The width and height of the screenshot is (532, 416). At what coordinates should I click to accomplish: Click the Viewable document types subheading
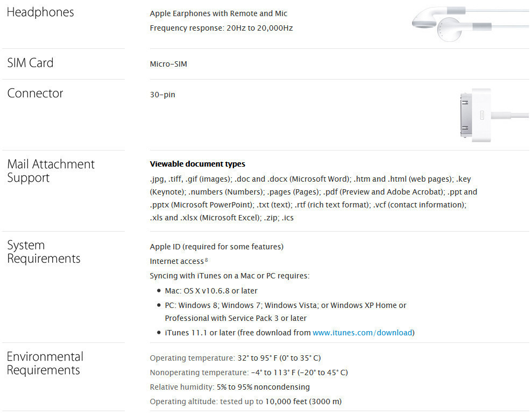click(197, 164)
